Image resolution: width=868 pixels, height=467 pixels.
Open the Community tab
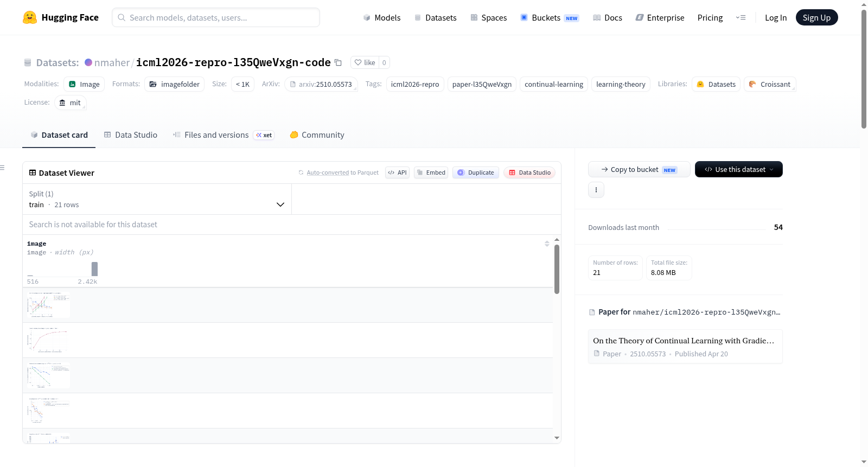coord(317,135)
